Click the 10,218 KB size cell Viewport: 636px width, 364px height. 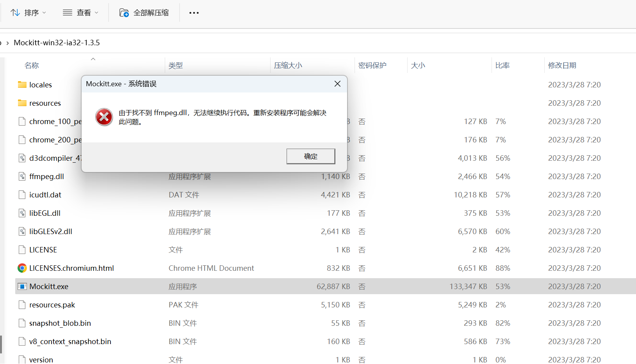470,195
